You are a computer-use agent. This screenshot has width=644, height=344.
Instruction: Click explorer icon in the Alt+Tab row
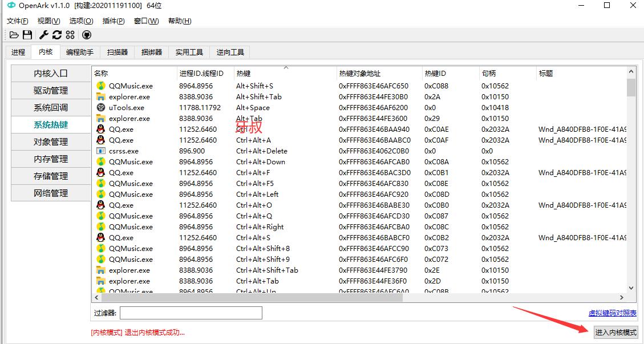coord(100,118)
